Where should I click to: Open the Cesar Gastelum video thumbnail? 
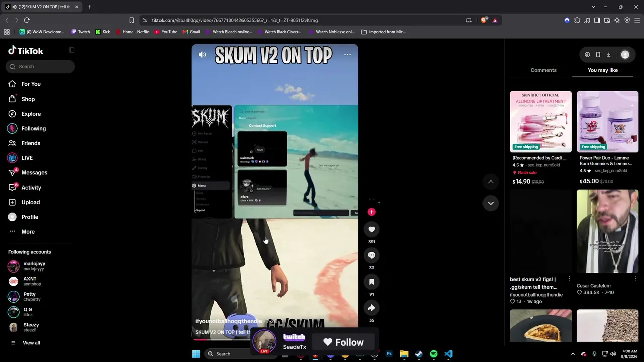(x=607, y=231)
